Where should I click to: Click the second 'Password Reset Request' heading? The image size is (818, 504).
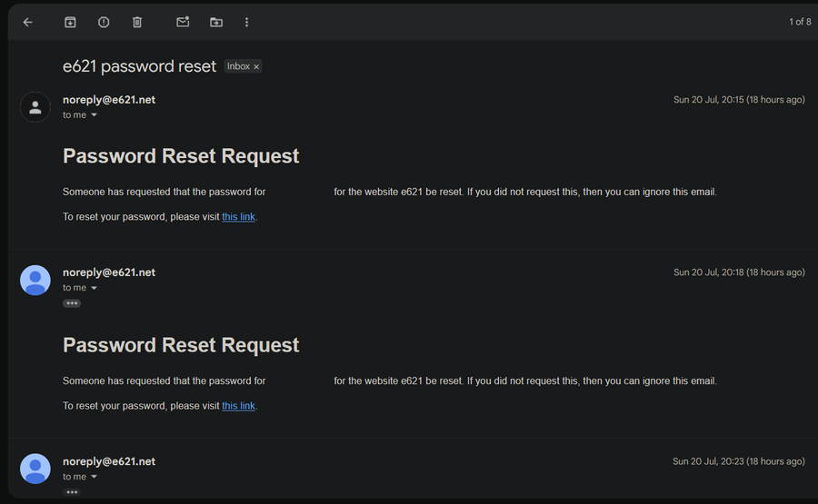click(x=181, y=345)
